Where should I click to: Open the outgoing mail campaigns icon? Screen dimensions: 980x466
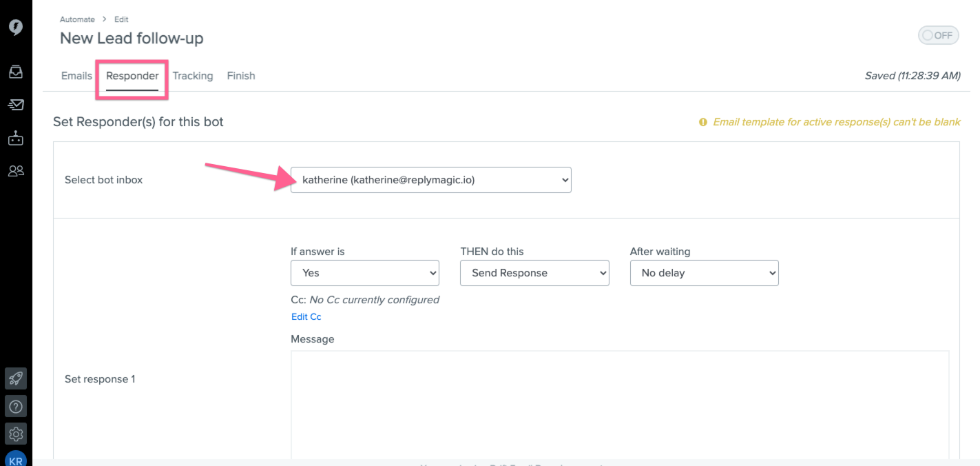tap(15, 105)
